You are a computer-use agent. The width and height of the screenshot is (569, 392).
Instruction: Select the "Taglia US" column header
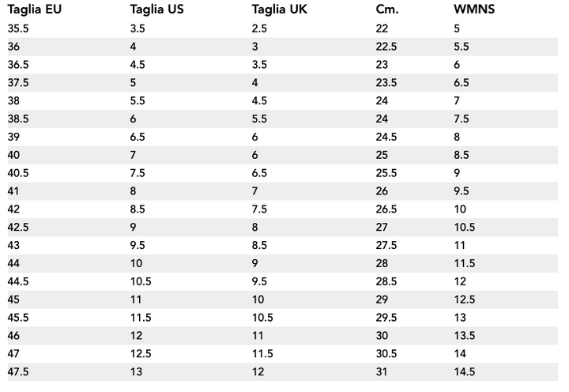pos(157,9)
